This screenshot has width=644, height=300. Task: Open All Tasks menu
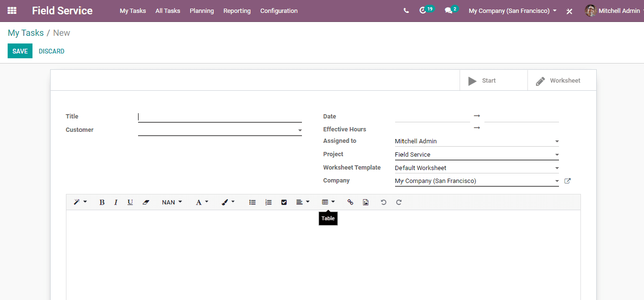[168, 11]
